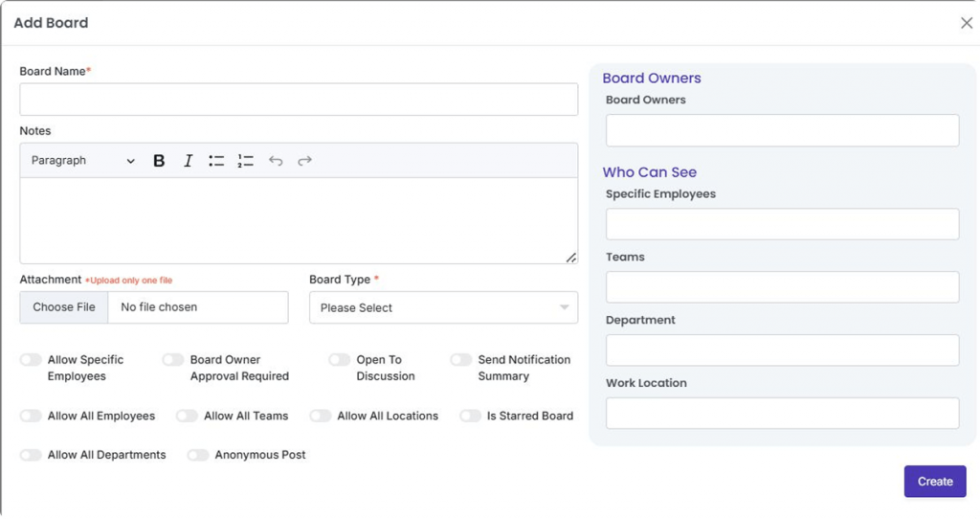The image size is (980, 519).
Task: Click the Create button
Action: point(934,482)
